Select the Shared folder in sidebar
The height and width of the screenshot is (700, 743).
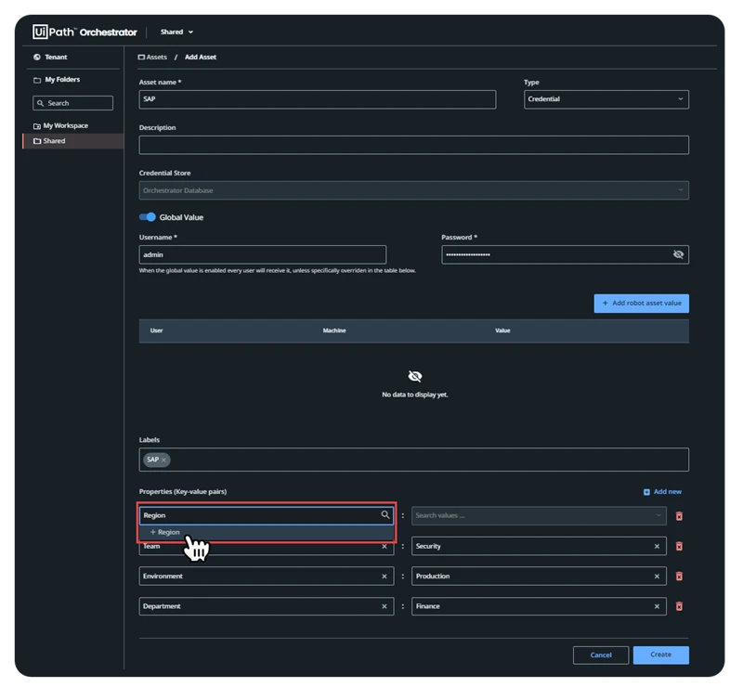tap(73, 141)
